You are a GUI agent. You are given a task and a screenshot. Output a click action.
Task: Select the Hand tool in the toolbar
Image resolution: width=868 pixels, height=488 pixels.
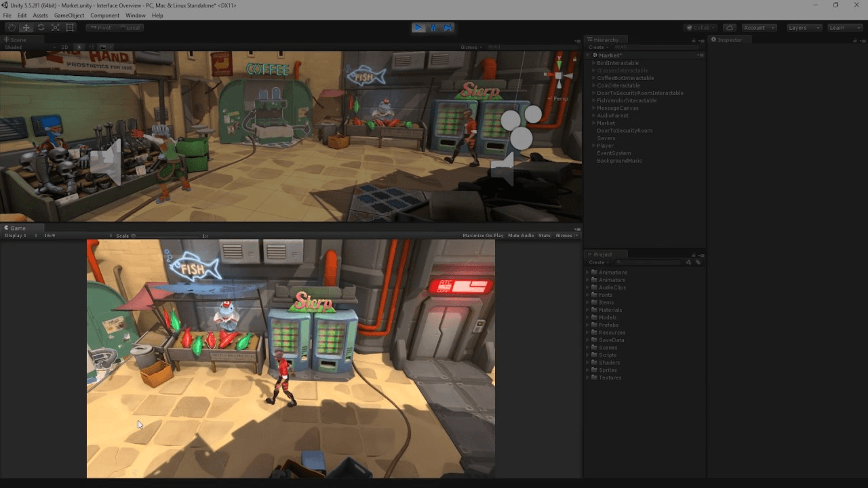click(x=11, y=28)
